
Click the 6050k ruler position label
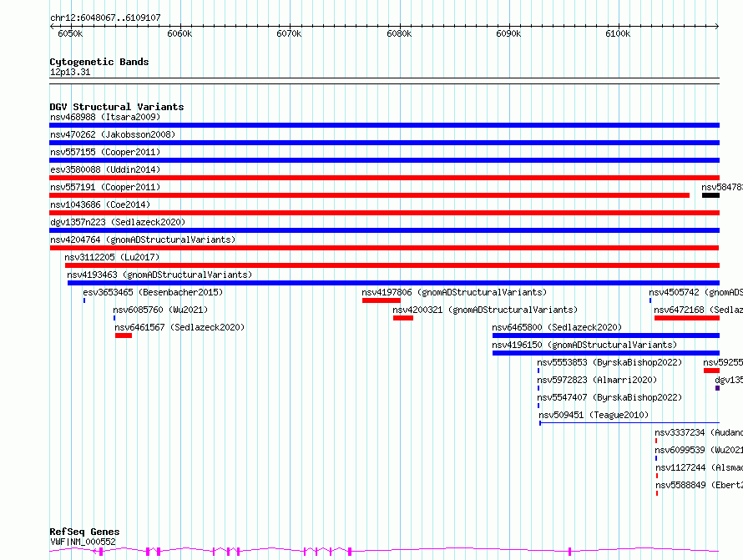[x=70, y=33]
